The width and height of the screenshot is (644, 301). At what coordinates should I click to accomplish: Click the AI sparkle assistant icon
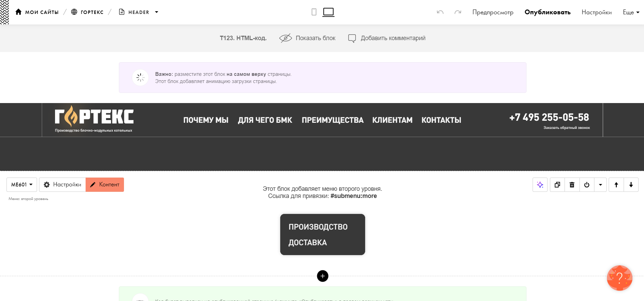[540, 185]
